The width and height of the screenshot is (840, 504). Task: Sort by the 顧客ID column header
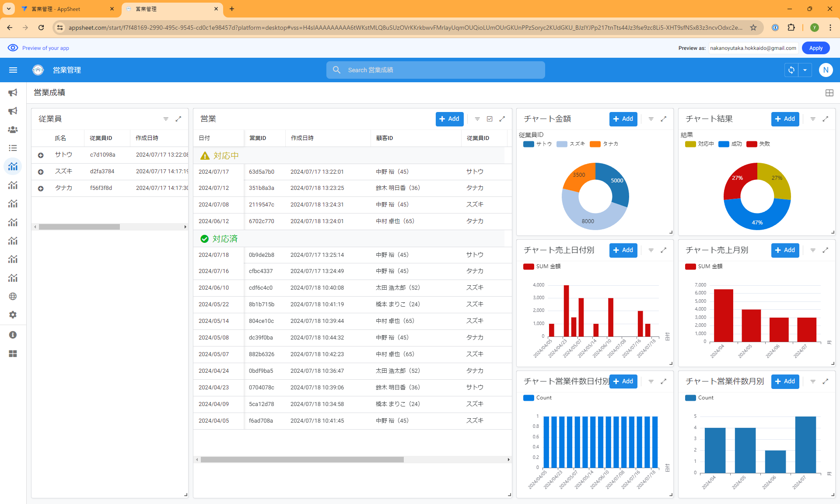(385, 138)
